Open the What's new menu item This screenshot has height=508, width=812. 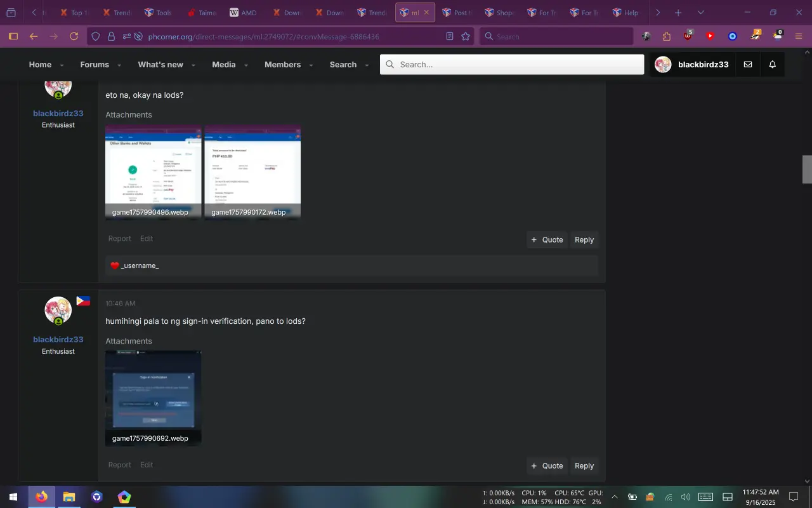pyautogui.click(x=160, y=64)
